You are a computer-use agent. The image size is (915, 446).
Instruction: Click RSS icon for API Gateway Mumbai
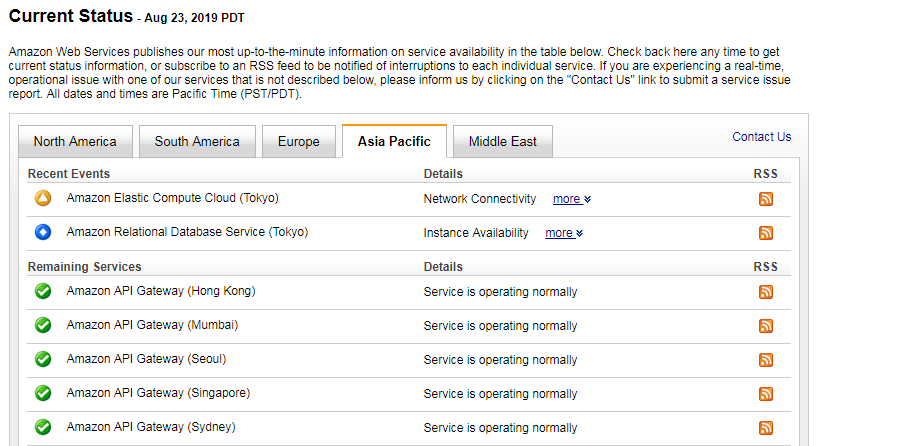pos(766,326)
